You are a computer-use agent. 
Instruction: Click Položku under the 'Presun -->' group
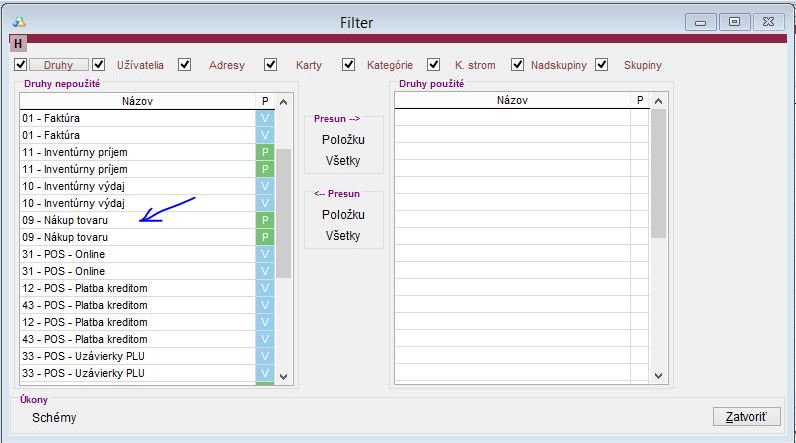point(343,140)
